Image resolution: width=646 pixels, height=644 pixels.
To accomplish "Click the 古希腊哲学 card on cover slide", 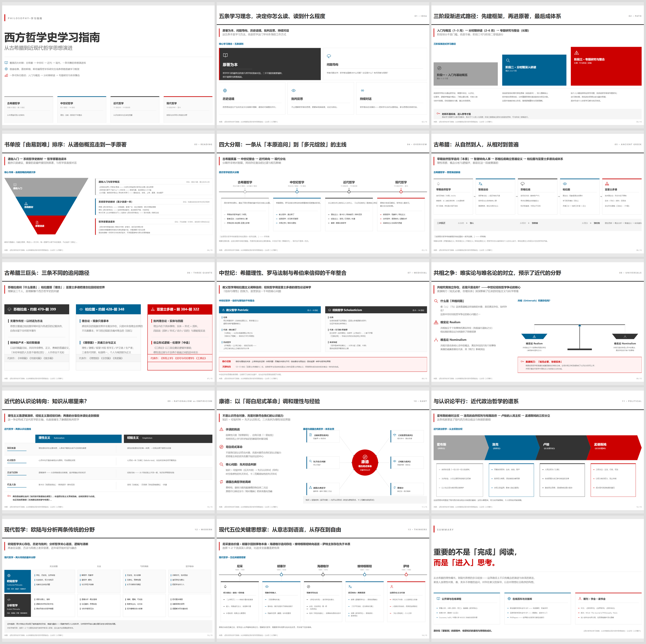I will 29,110.
